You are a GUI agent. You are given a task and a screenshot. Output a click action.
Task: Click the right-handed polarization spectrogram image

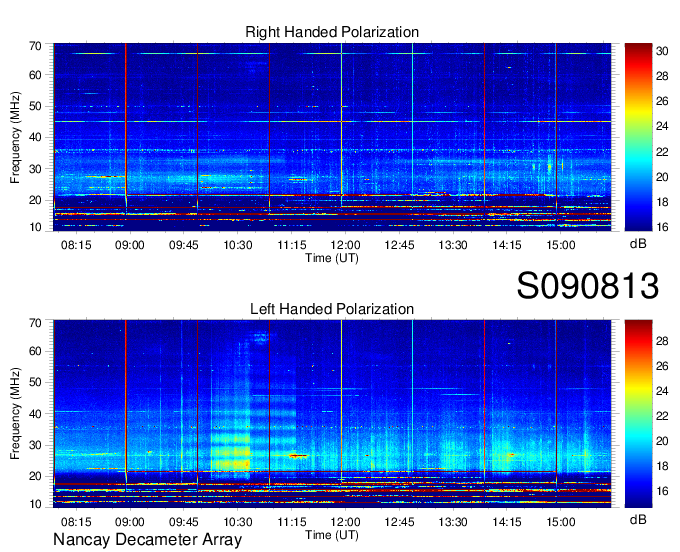pyautogui.click(x=332, y=137)
